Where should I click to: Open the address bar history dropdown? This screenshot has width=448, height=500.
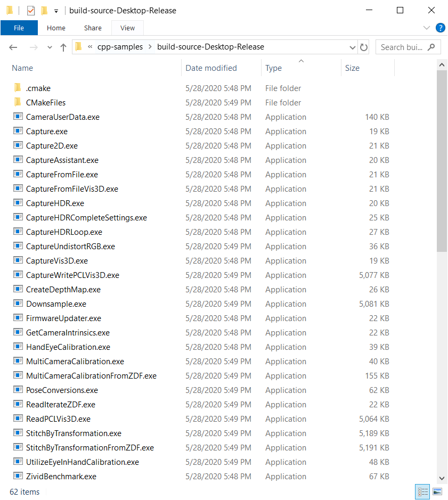[x=352, y=47]
